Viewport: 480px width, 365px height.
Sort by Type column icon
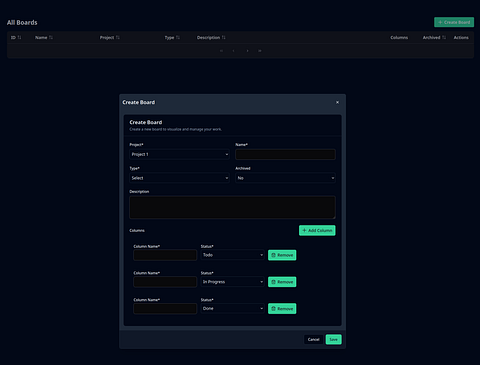[178, 37]
